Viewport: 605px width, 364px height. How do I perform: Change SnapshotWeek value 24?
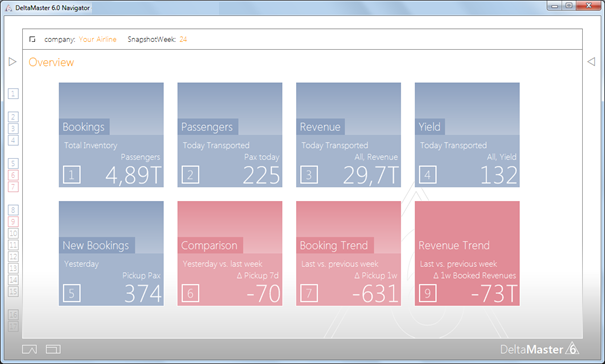tap(183, 39)
